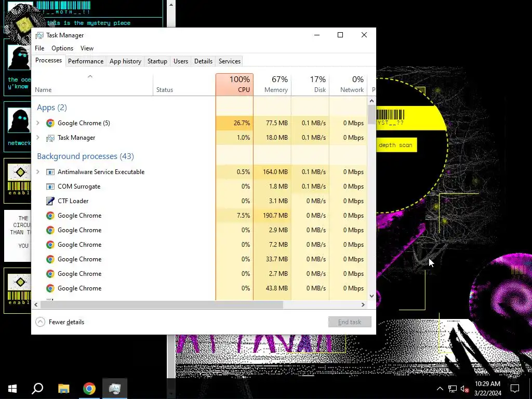
Task: Select the COM Surrogate process row
Action: [x=199, y=187]
